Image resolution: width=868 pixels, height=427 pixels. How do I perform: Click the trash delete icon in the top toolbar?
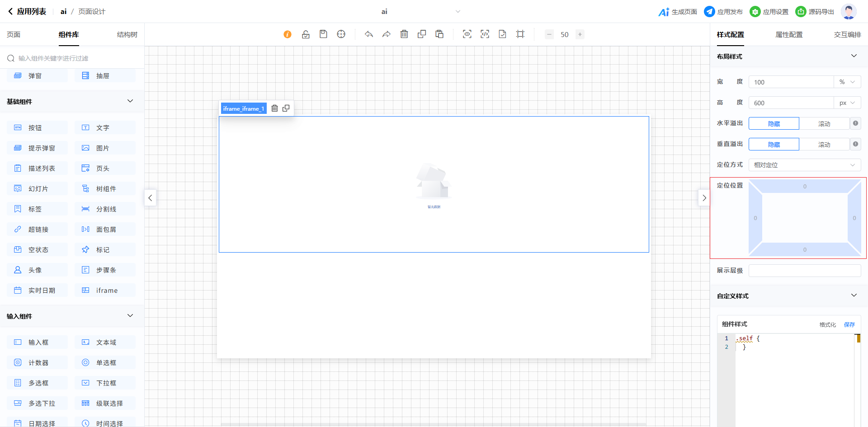point(404,34)
